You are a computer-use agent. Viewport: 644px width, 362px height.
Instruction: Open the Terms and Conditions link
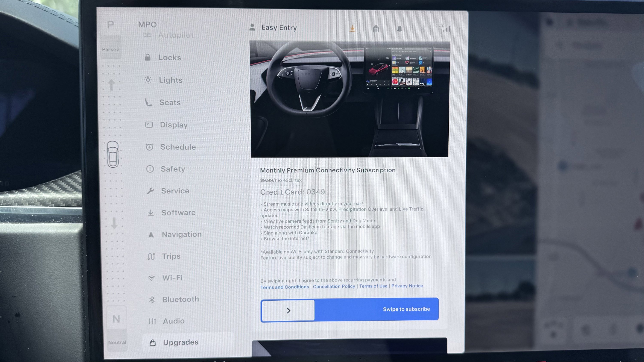(x=285, y=287)
